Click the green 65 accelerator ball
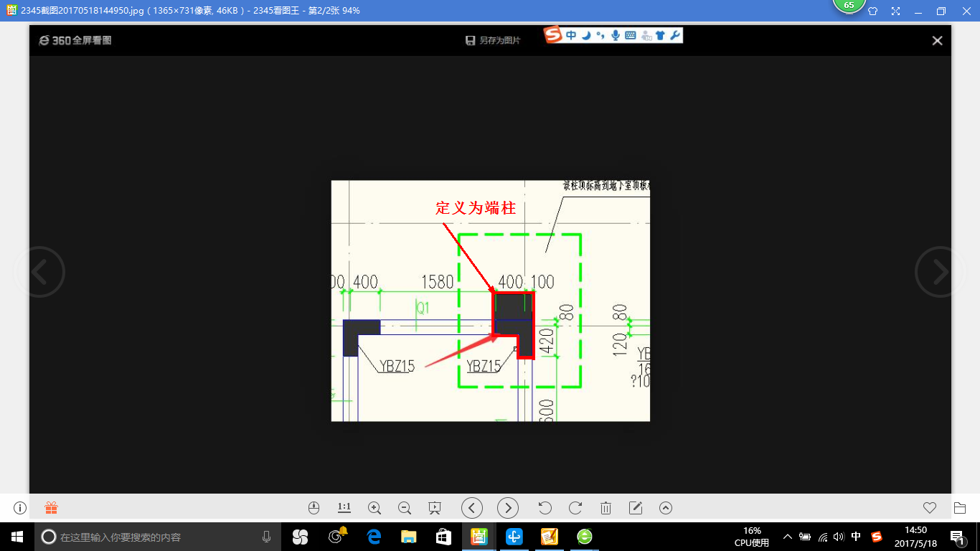 click(849, 5)
